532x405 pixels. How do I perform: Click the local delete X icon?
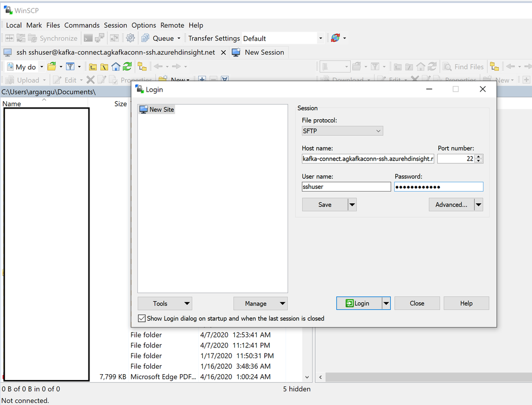click(x=90, y=80)
